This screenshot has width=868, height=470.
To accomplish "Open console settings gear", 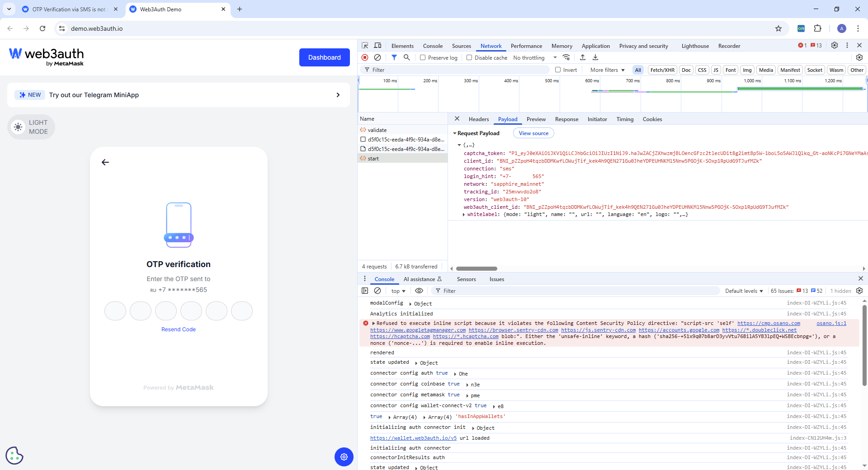I will [x=859, y=291].
